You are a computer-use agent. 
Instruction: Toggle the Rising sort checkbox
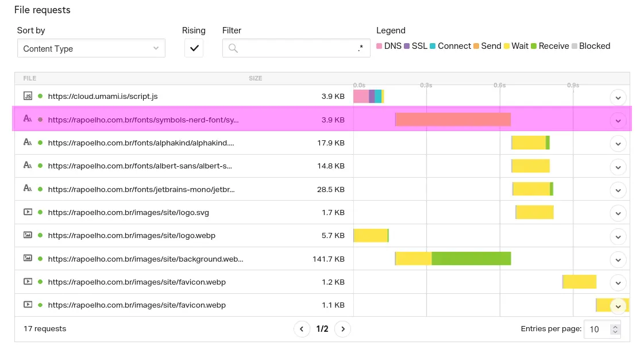click(194, 48)
